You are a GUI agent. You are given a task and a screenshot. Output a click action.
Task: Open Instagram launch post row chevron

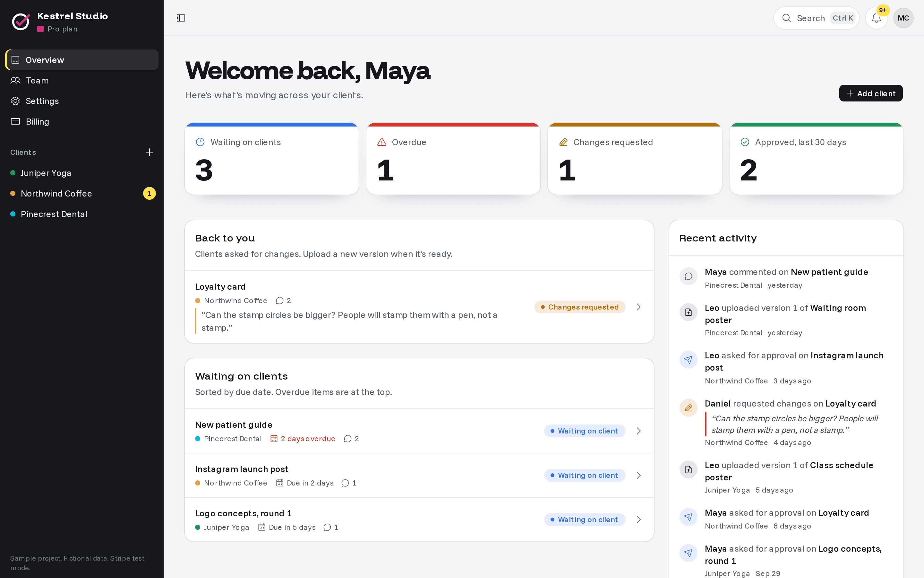(638, 475)
